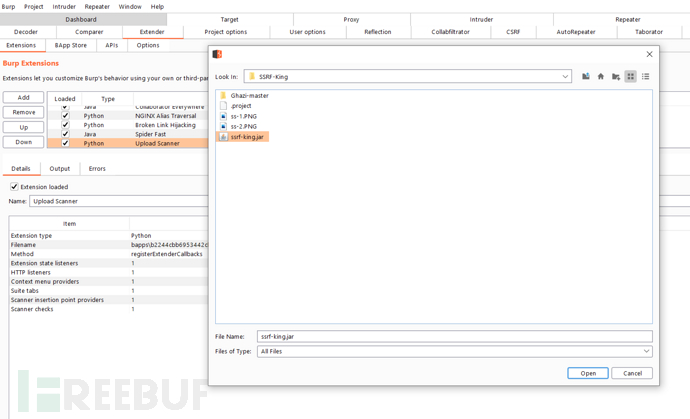Switch file dialog to icons view

(x=631, y=77)
